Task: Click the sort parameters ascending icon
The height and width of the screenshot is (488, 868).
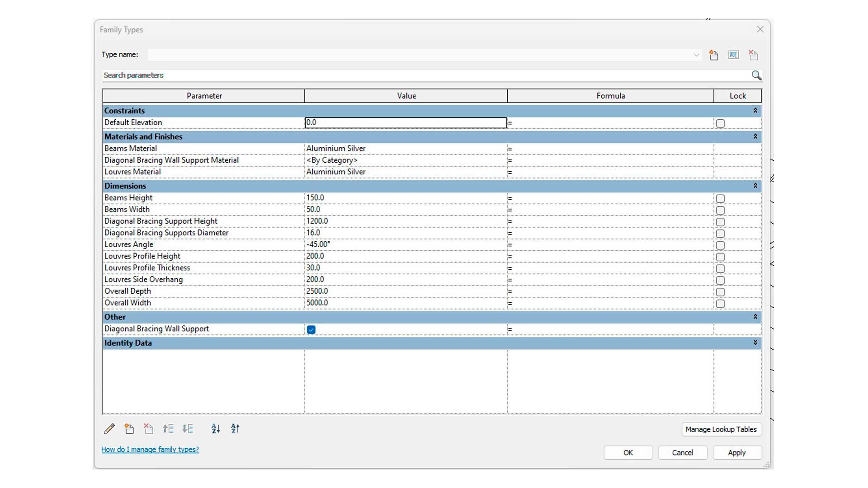Action: click(x=216, y=429)
